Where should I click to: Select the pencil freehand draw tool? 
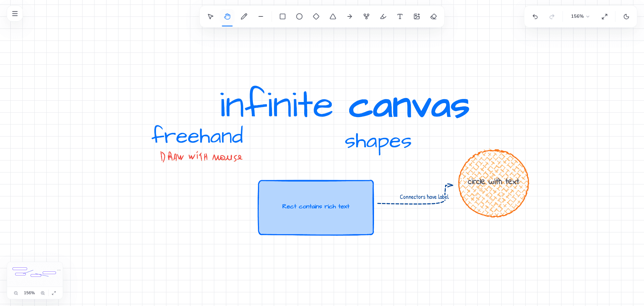coord(244,16)
